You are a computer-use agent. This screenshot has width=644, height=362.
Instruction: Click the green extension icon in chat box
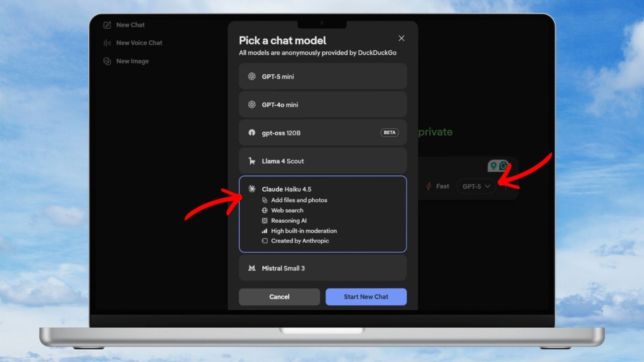tap(498, 166)
